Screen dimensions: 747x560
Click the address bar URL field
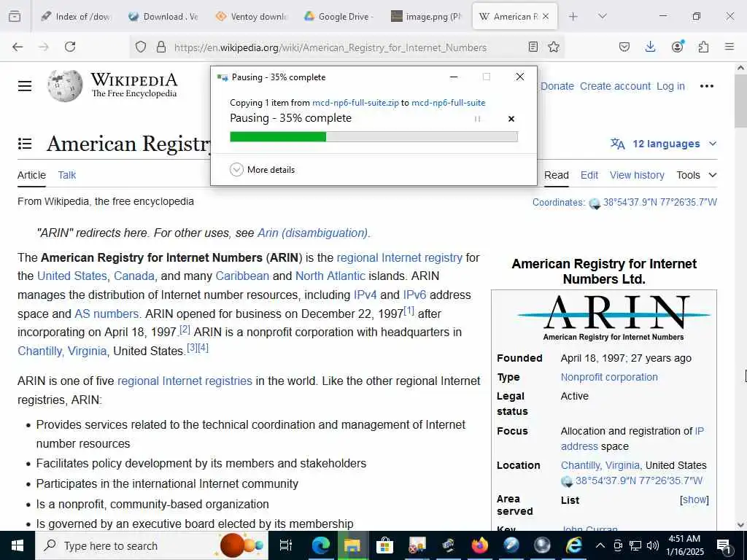click(330, 47)
